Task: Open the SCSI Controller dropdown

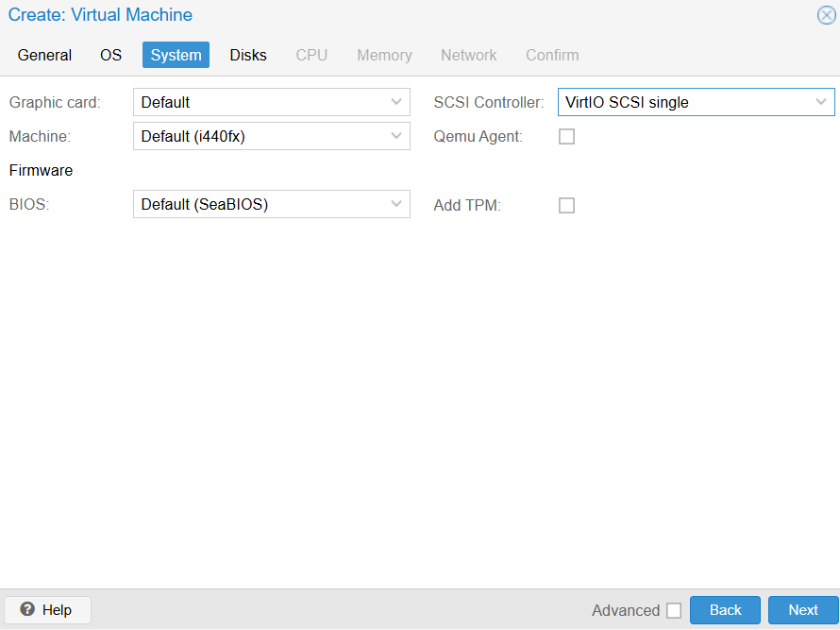Action: (820, 102)
